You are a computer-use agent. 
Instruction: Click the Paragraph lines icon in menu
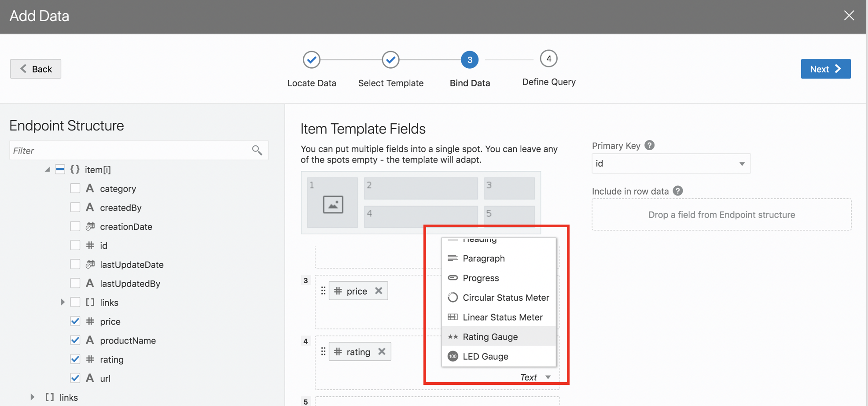[452, 258]
